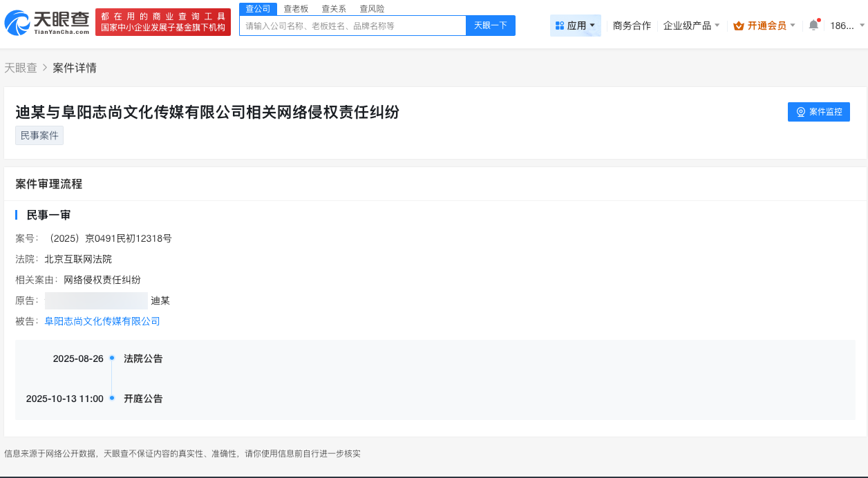The height and width of the screenshot is (478, 868).
Task: Select the 查风险 tab
Action: point(371,8)
